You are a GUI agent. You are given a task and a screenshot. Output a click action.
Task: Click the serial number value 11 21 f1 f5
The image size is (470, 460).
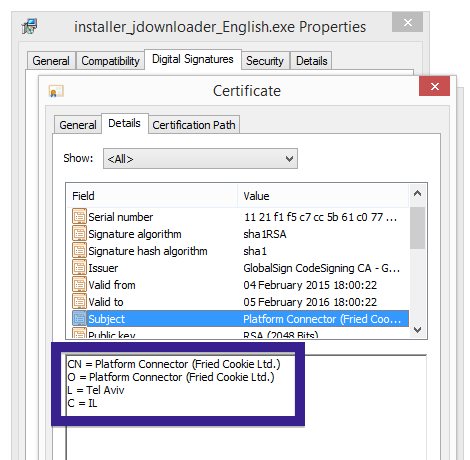click(320, 217)
